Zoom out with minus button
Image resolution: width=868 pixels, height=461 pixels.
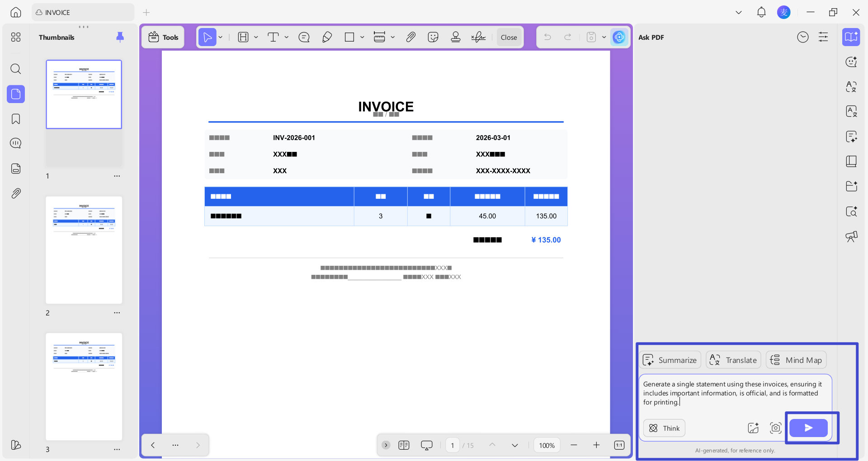(x=574, y=445)
